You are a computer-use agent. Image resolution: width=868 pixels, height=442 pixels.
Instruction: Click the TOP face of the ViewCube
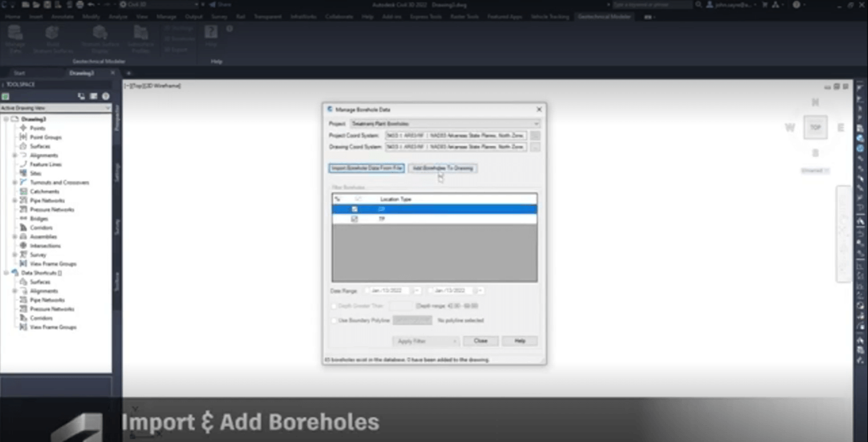tap(815, 127)
